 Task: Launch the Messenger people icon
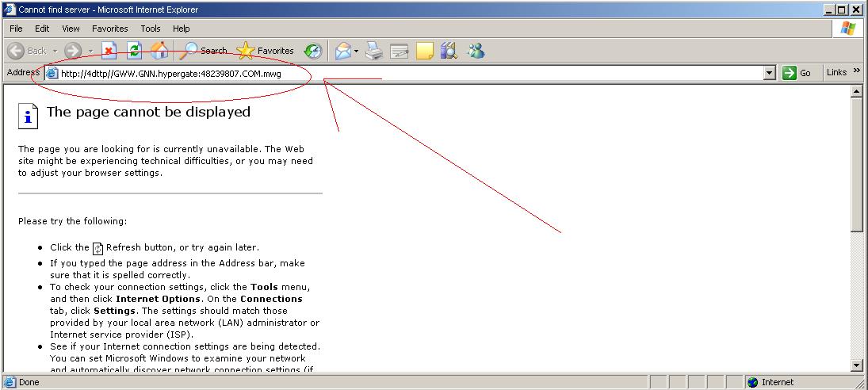(476, 52)
